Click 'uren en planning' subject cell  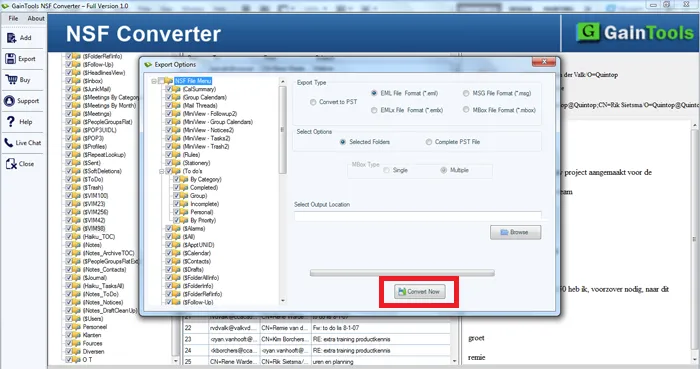coord(333,362)
